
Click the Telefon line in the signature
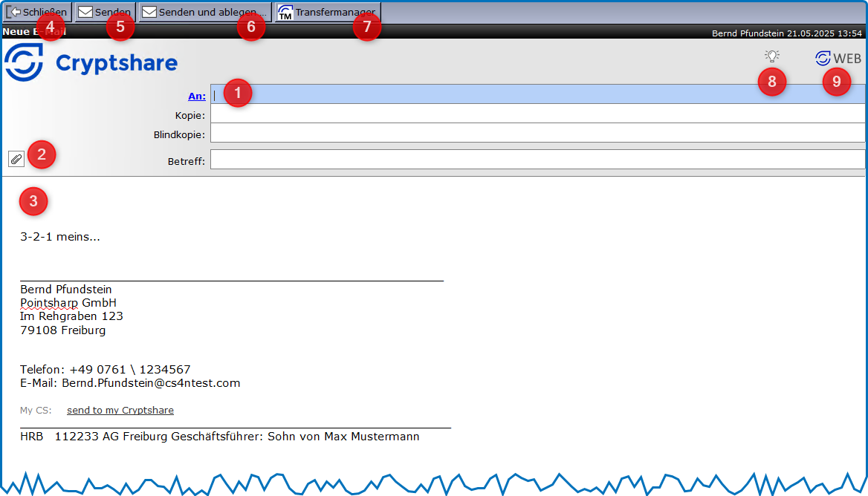tap(105, 369)
